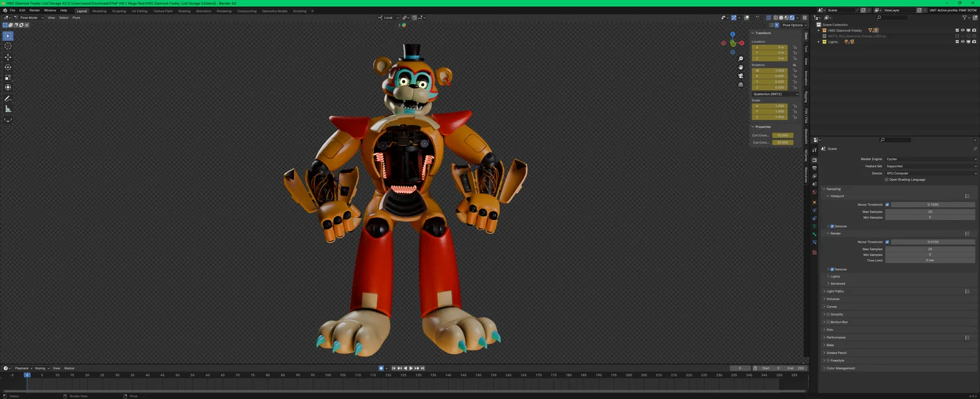Open the Marker timeline menu
This screenshot has height=399, width=980.
[x=69, y=368]
